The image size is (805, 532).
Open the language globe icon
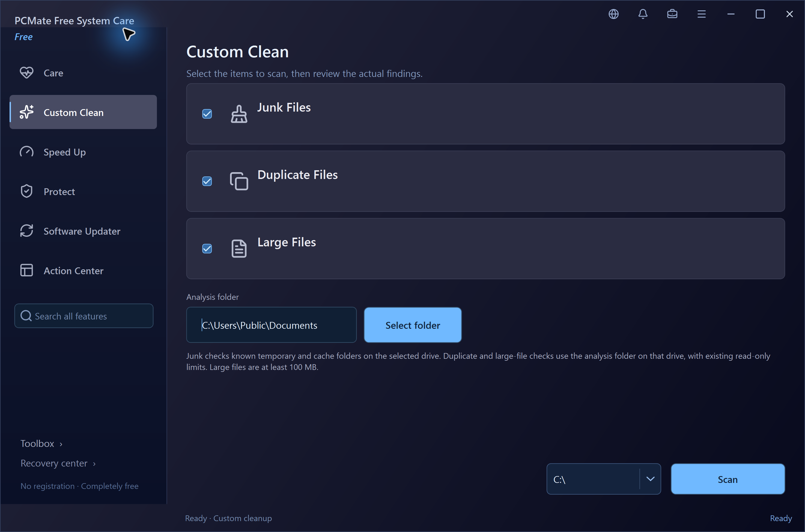[x=613, y=14]
